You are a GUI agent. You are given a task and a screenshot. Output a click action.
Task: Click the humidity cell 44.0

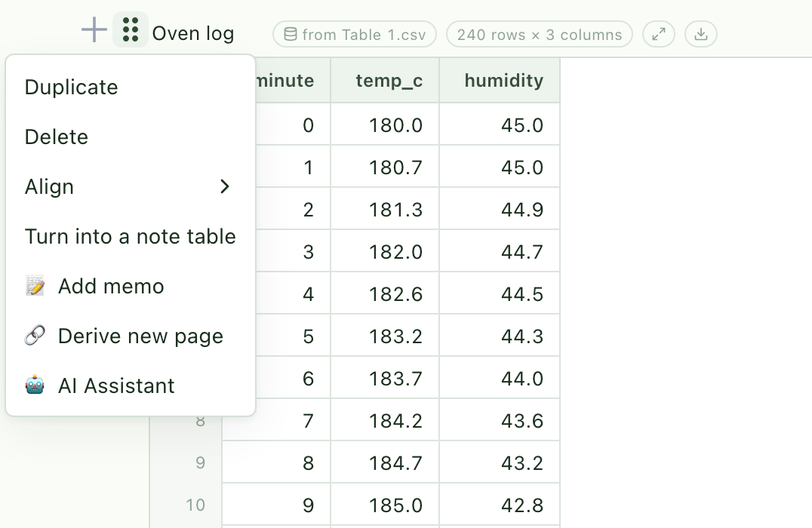500,377
